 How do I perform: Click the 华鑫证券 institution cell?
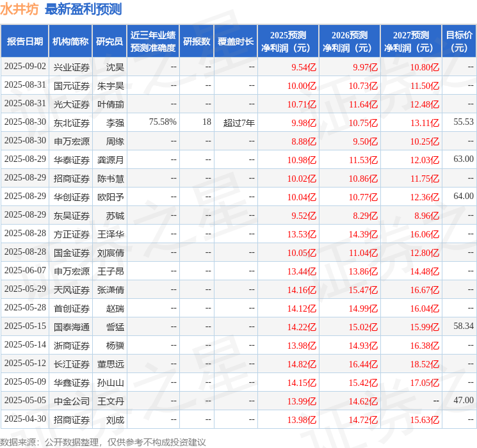[72, 383]
